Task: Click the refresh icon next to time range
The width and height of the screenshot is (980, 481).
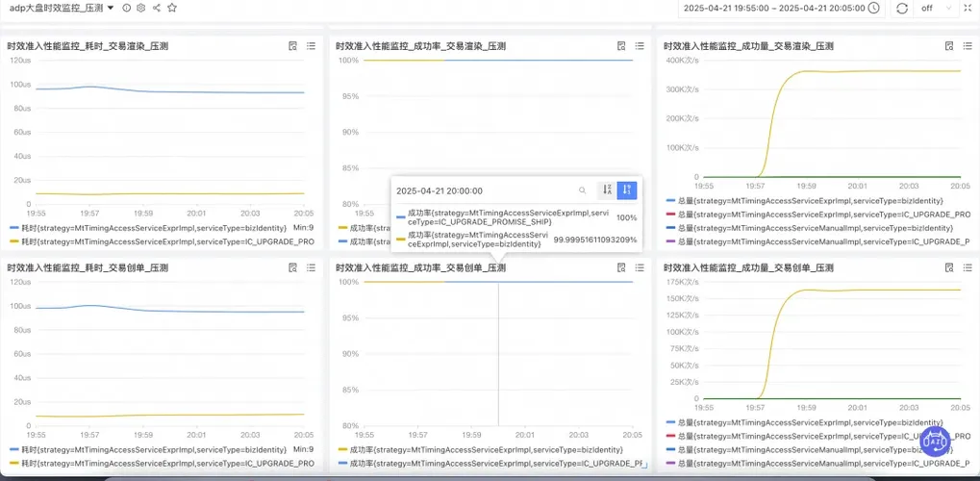Action: (x=902, y=8)
